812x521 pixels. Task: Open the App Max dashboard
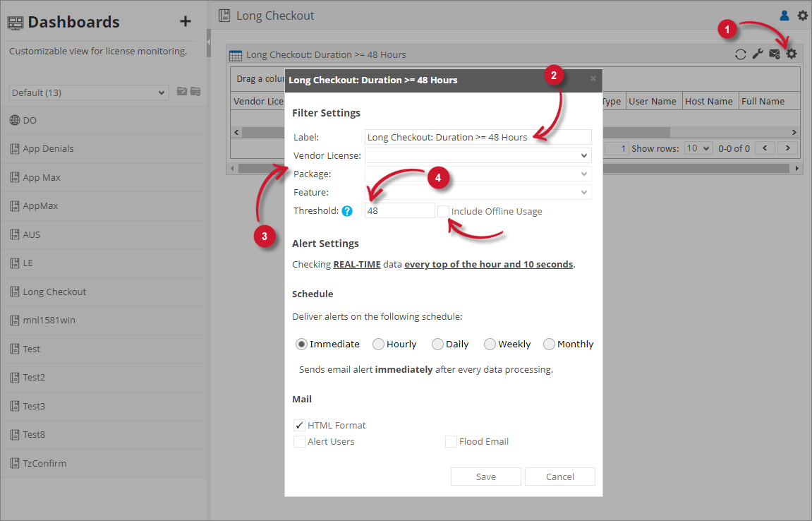click(x=104, y=177)
